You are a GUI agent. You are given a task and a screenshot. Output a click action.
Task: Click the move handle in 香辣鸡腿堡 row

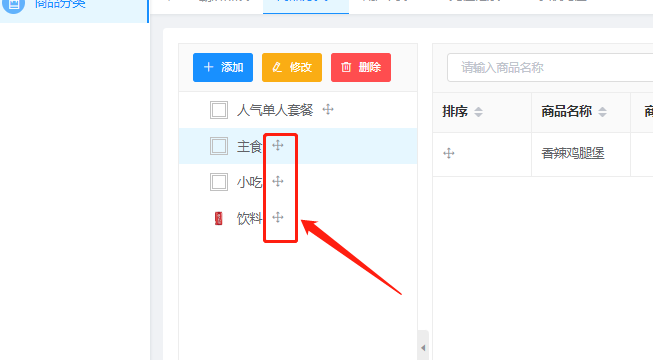tap(449, 153)
